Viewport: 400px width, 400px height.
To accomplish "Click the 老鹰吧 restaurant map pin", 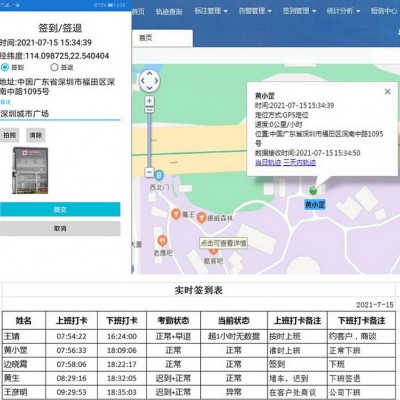I will [x=162, y=240].
